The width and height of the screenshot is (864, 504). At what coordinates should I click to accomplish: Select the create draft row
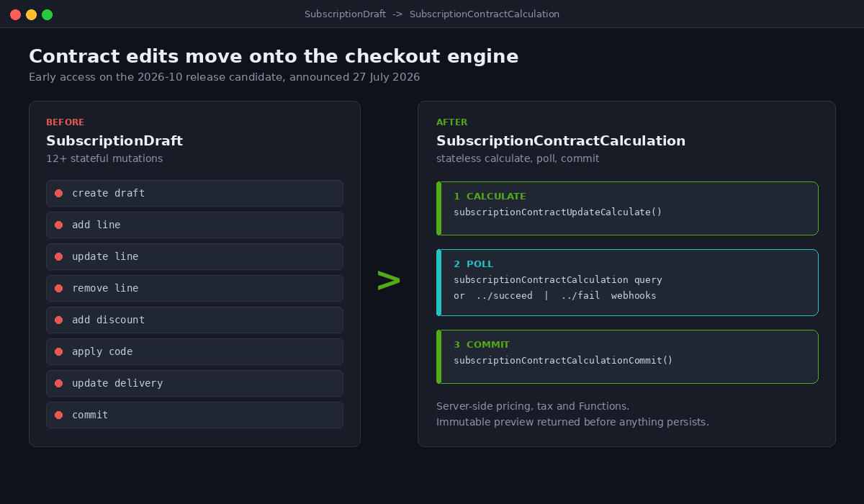(194, 193)
